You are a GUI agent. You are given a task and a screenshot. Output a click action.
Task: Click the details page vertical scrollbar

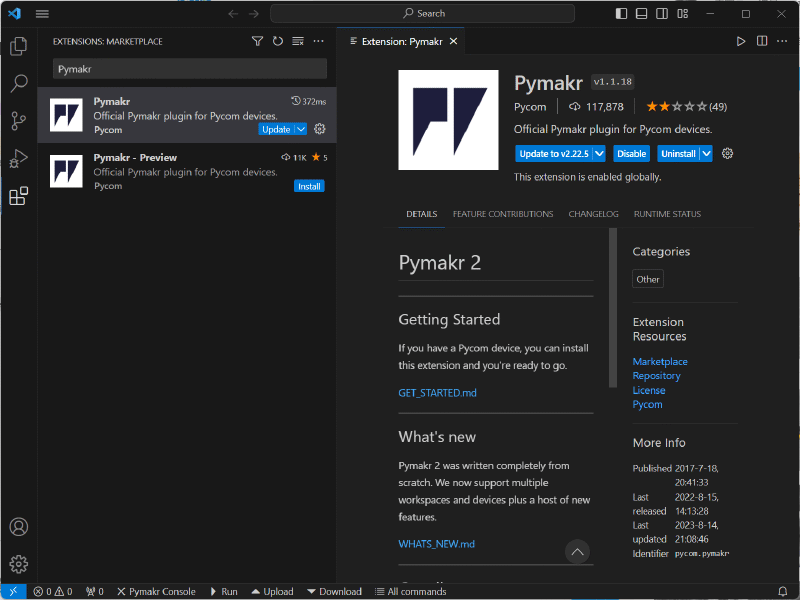(x=613, y=310)
